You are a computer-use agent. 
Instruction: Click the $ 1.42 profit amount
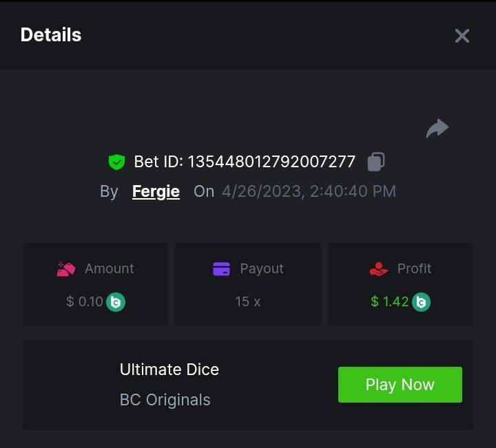[x=390, y=301]
